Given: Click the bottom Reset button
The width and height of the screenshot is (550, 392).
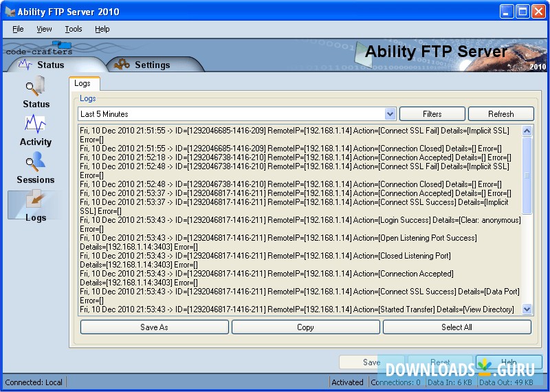Looking at the screenshot, I should coord(440,362).
